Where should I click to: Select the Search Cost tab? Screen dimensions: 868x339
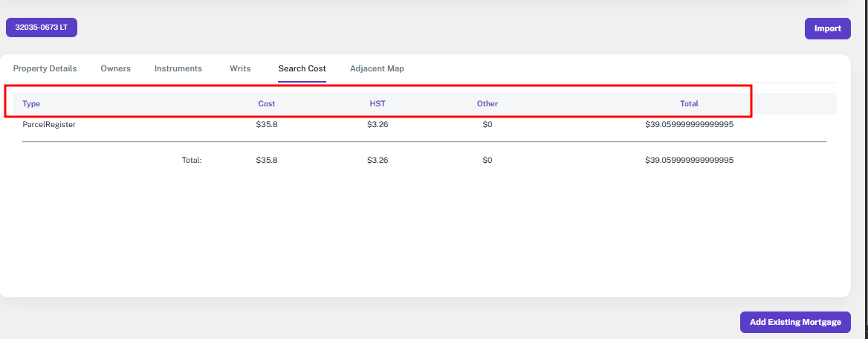point(302,68)
